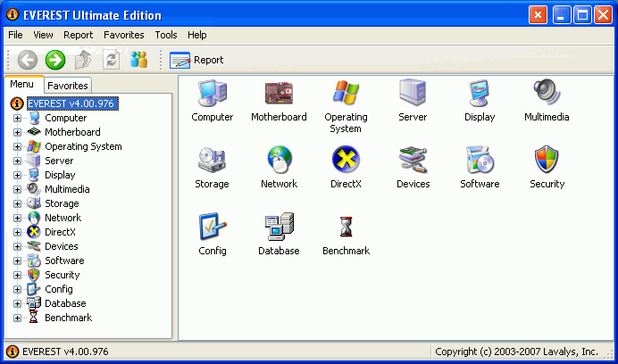Expand the Security tree node
Screen dimensions: 618x364
click(x=17, y=275)
